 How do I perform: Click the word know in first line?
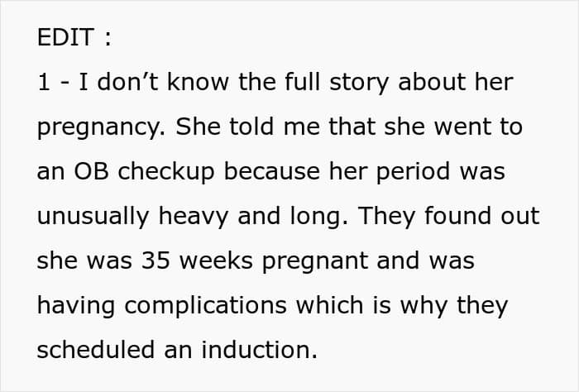tap(198, 82)
